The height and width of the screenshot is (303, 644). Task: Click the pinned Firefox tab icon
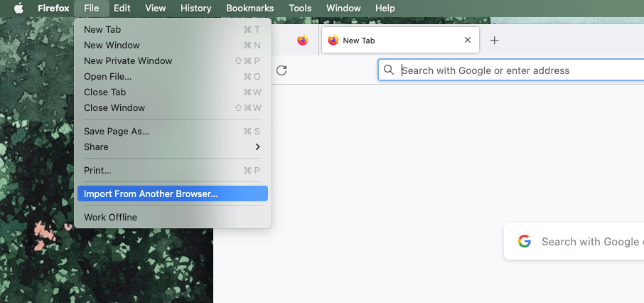coord(303,41)
